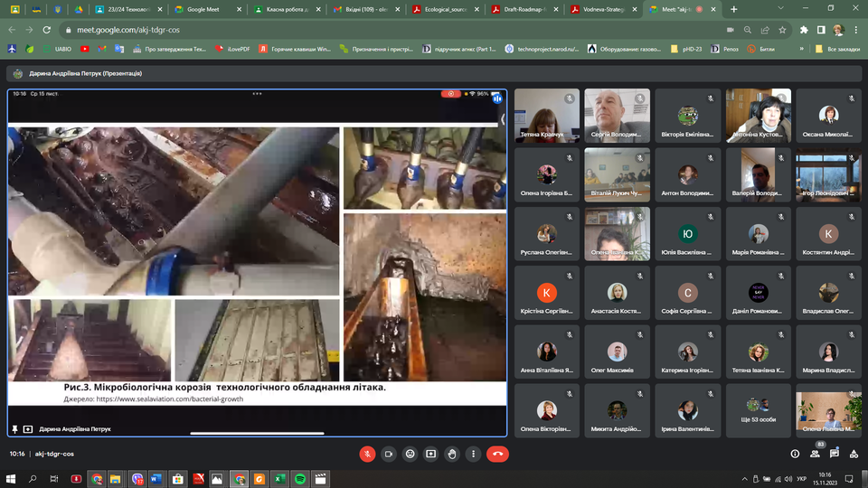Open the in-call chat panel
The width and height of the screenshot is (868, 488).
tap(835, 454)
